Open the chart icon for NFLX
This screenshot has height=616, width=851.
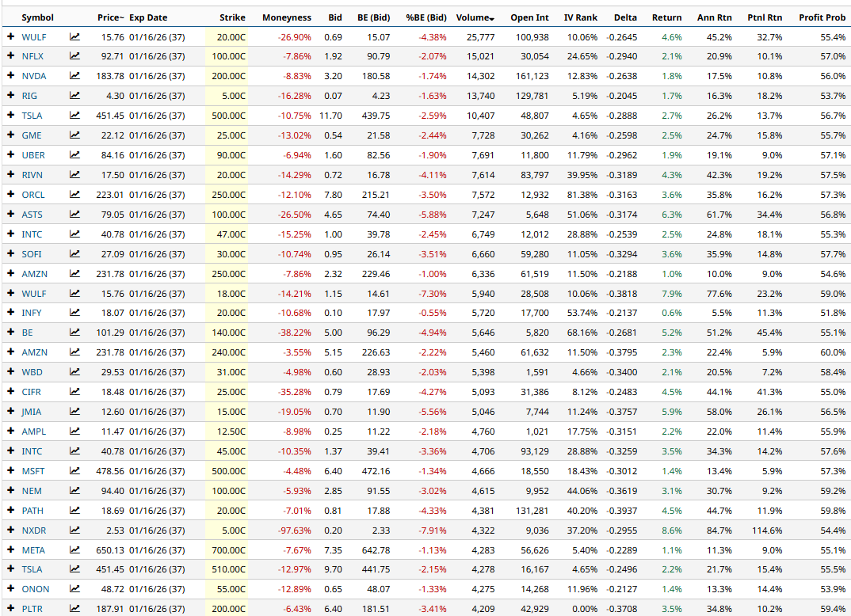pyautogui.click(x=74, y=56)
